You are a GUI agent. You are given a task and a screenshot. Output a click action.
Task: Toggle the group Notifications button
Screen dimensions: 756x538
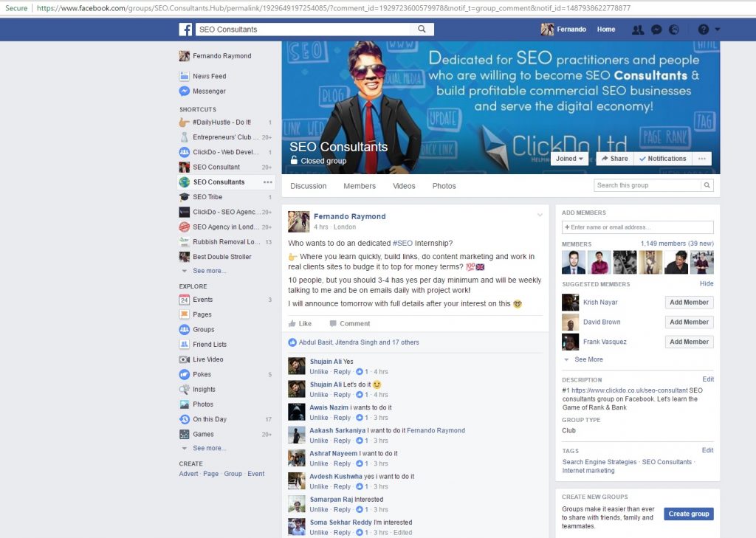pyautogui.click(x=662, y=159)
